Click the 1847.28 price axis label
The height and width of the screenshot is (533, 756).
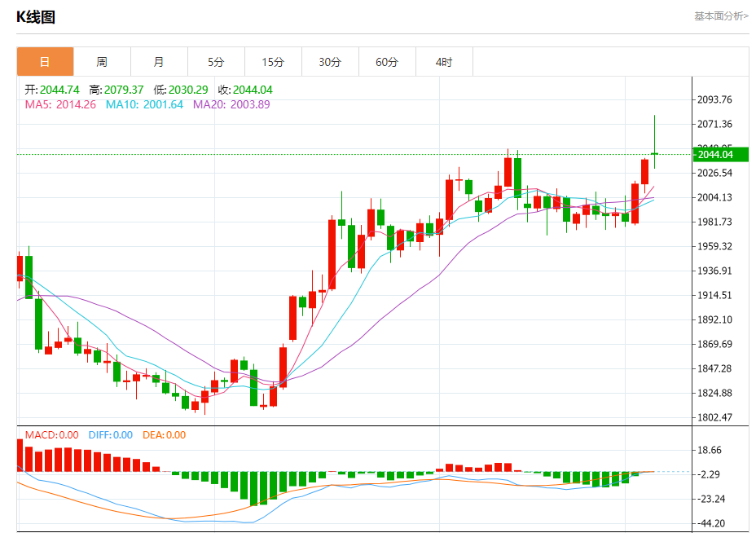(714, 368)
